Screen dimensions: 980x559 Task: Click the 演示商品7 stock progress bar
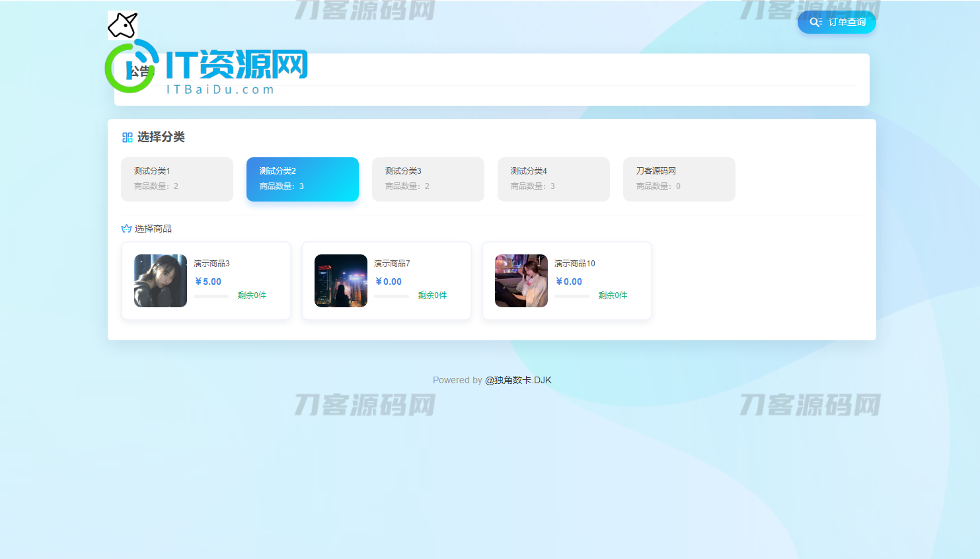pos(391,296)
